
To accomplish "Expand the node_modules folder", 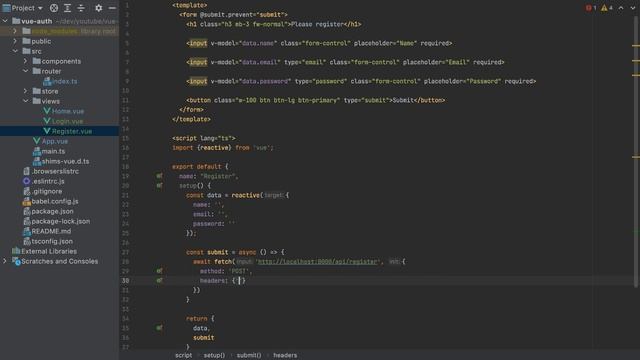I will click(x=15, y=31).
